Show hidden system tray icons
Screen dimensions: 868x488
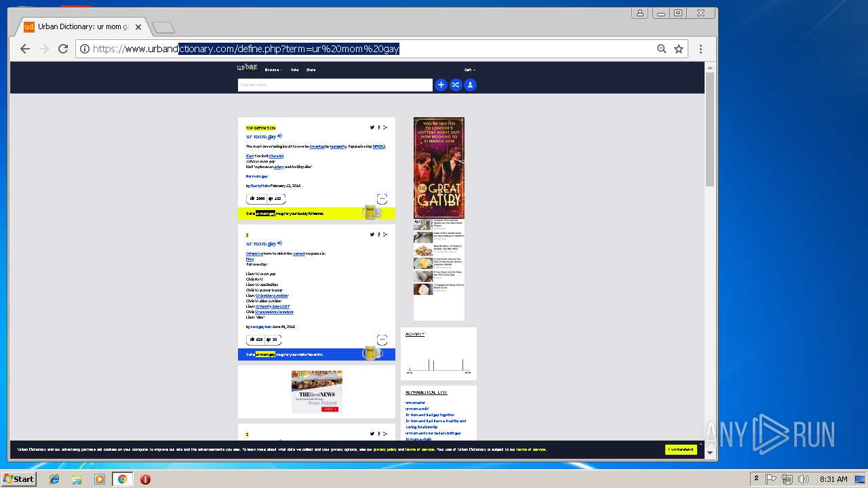pyautogui.click(x=756, y=479)
